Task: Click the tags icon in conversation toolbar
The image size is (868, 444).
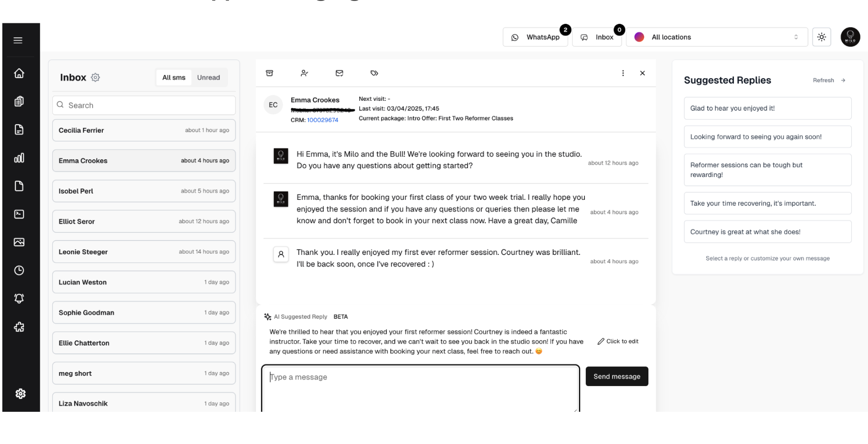Action: coord(374,73)
